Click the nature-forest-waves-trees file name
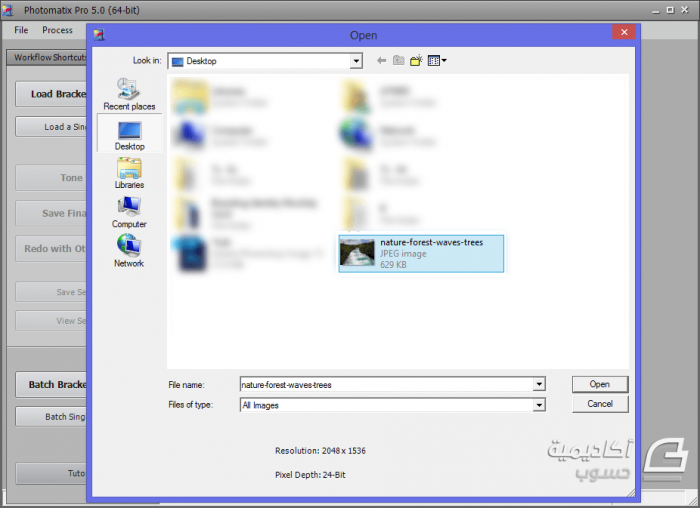Viewport: 700px width, 508px height. click(x=431, y=242)
